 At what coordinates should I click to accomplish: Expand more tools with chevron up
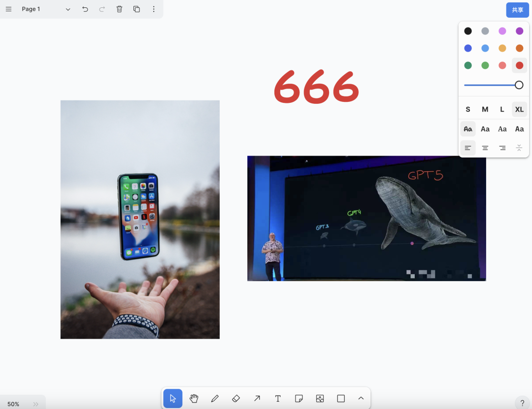[361, 399]
